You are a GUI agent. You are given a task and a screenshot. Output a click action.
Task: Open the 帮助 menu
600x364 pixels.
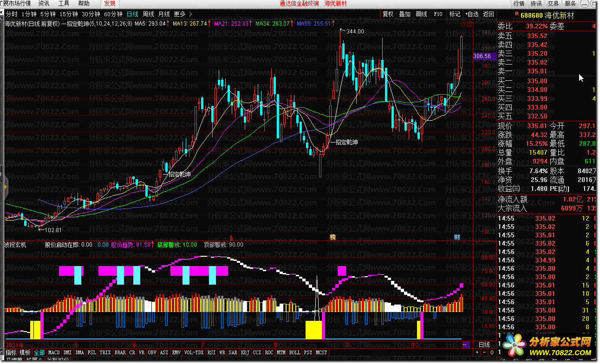(x=84, y=4)
